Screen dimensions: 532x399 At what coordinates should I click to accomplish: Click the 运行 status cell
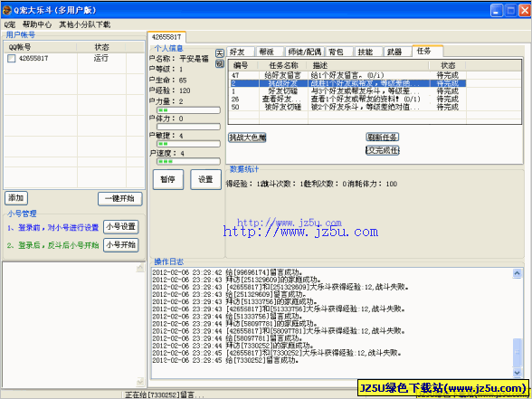coord(101,58)
